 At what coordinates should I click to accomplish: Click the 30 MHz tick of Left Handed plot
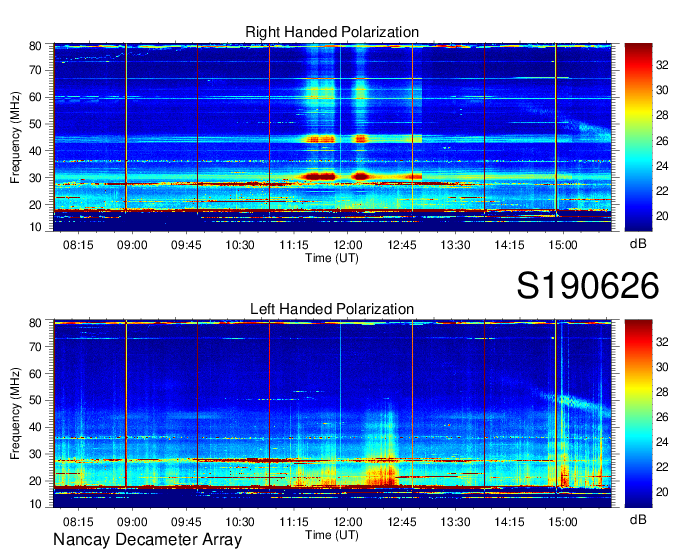pos(35,454)
